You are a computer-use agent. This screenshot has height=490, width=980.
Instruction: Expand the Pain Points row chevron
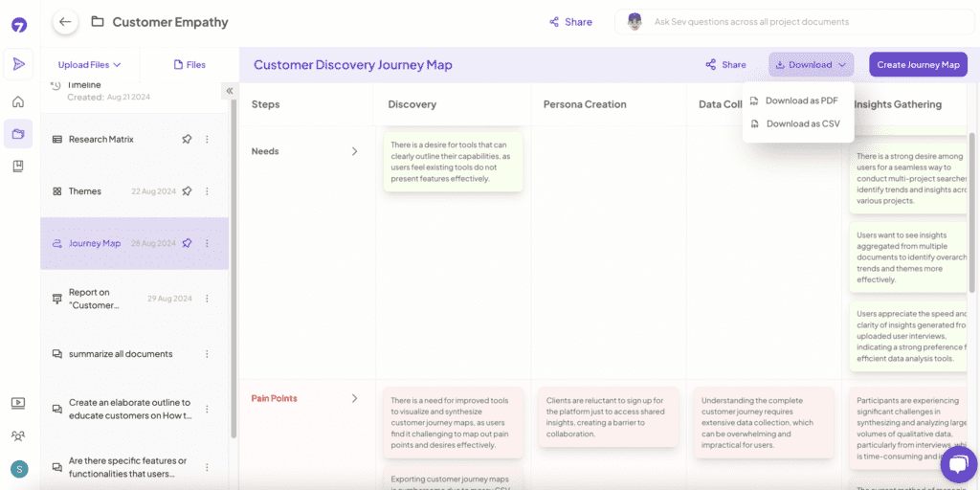pos(354,398)
